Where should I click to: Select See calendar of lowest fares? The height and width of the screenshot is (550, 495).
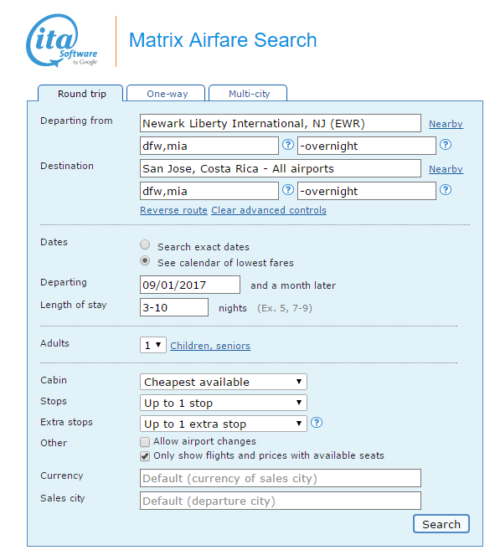(145, 261)
